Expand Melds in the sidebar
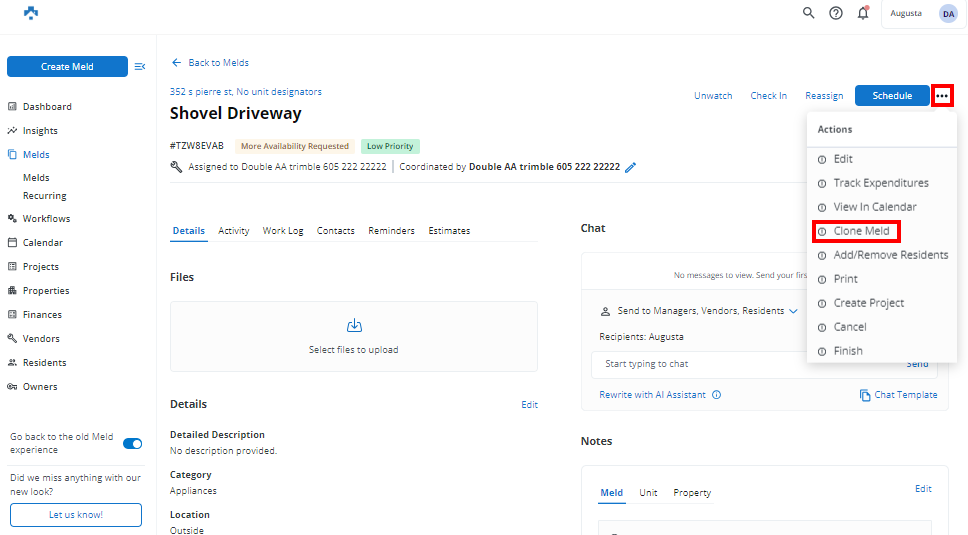Viewport: 968px width, 535px height. point(36,155)
